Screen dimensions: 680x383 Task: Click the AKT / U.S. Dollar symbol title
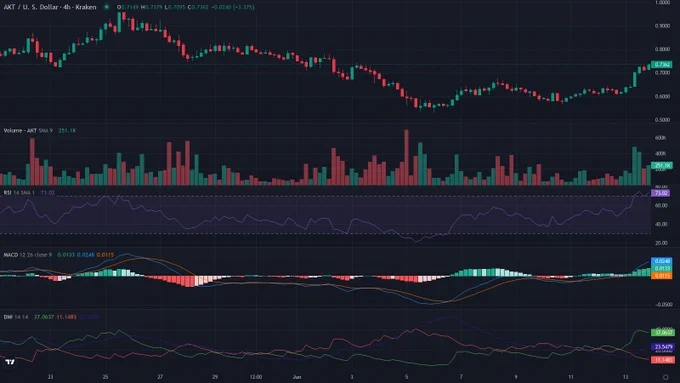[x=50, y=7]
